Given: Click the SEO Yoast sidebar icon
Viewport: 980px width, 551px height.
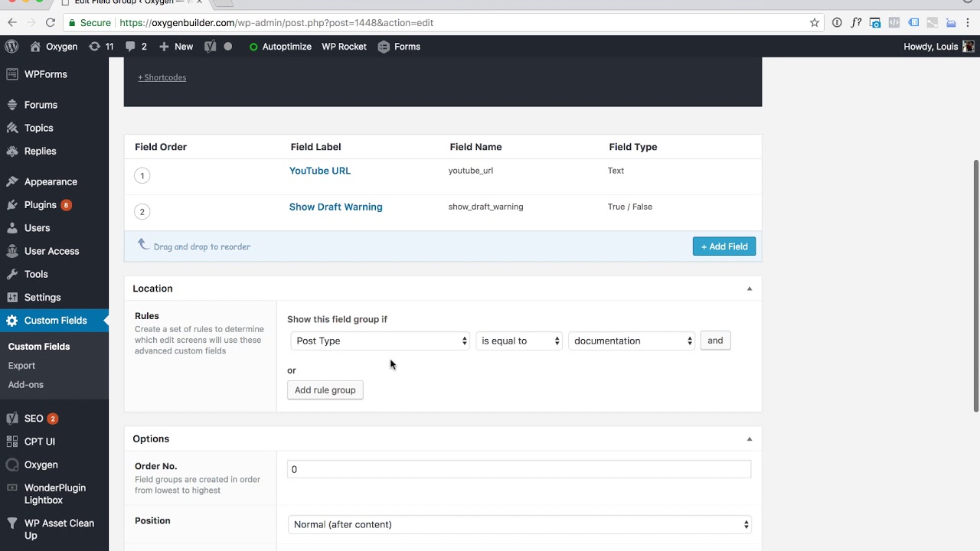Looking at the screenshot, I should coord(11,419).
